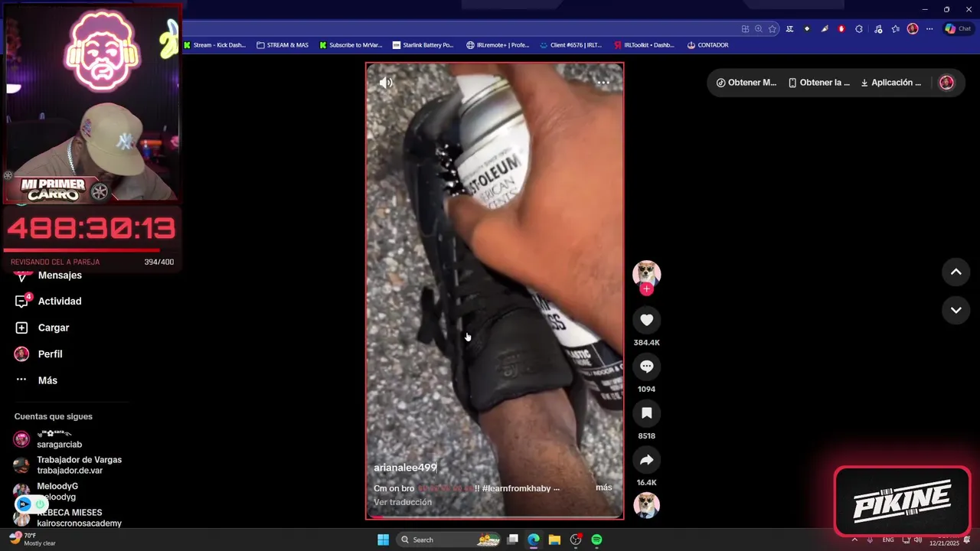The height and width of the screenshot is (551, 980).
Task: Open the comments with the bubble icon
Action: [647, 367]
